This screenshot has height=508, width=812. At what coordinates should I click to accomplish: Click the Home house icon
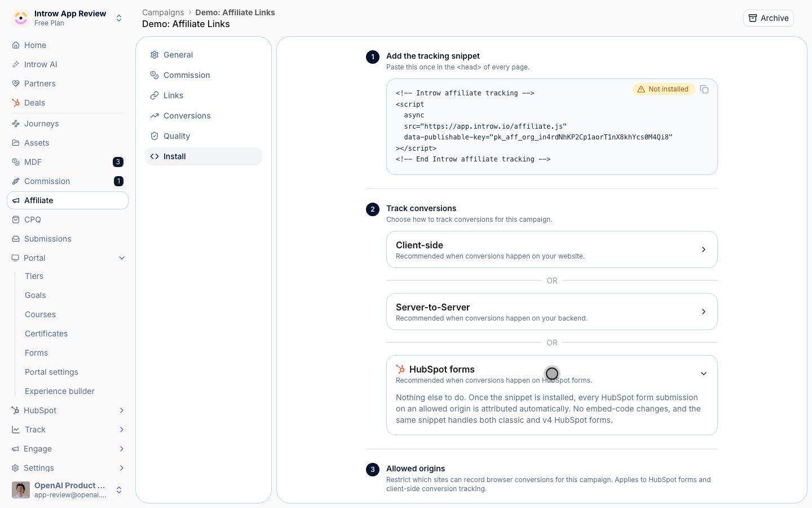pyautogui.click(x=16, y=45)
